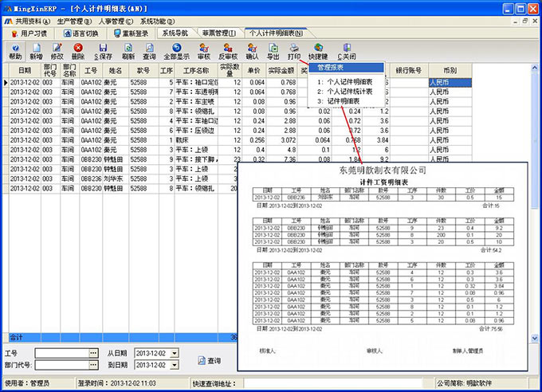The image size is (542, 392).
Task: Select the highlighted 人民币 cell in first row
Action: (450, 82)
